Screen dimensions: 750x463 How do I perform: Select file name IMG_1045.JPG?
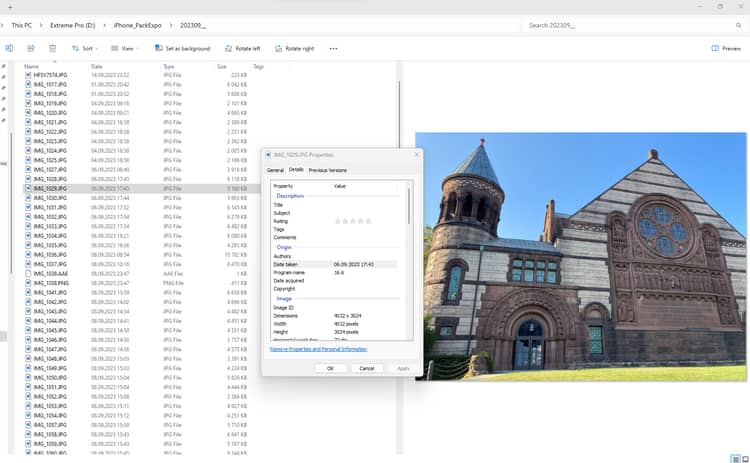coord(50,331)
